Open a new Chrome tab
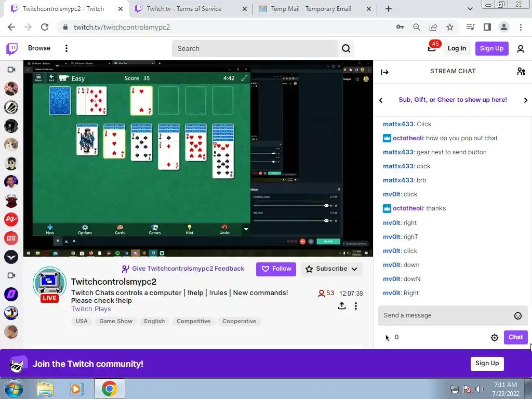 click(389, 9)
